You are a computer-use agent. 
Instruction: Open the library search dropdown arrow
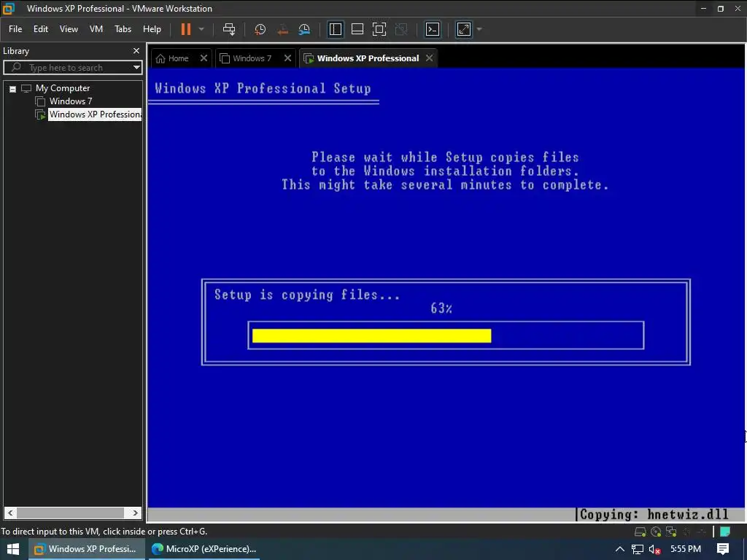[136, 68]
